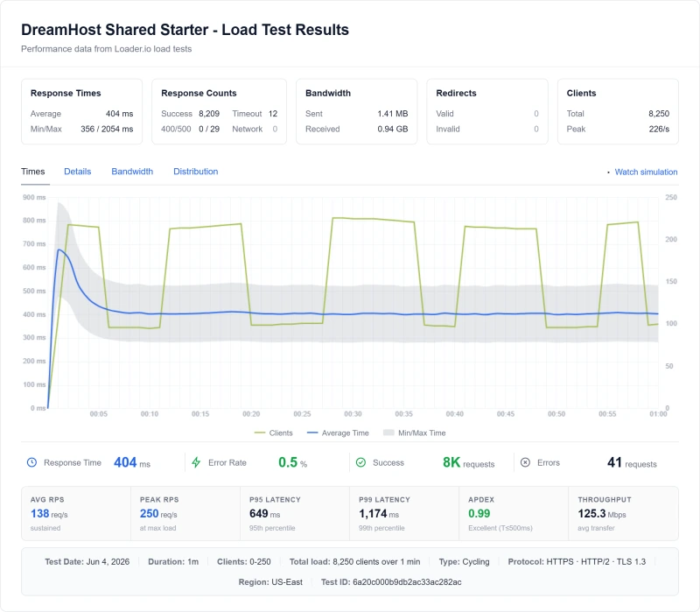Click the large blue 404 ms figure

[x=132, y=462]
